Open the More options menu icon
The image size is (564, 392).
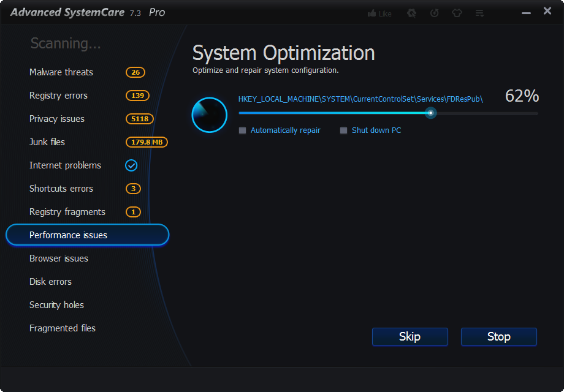click(x=479, y=13)
